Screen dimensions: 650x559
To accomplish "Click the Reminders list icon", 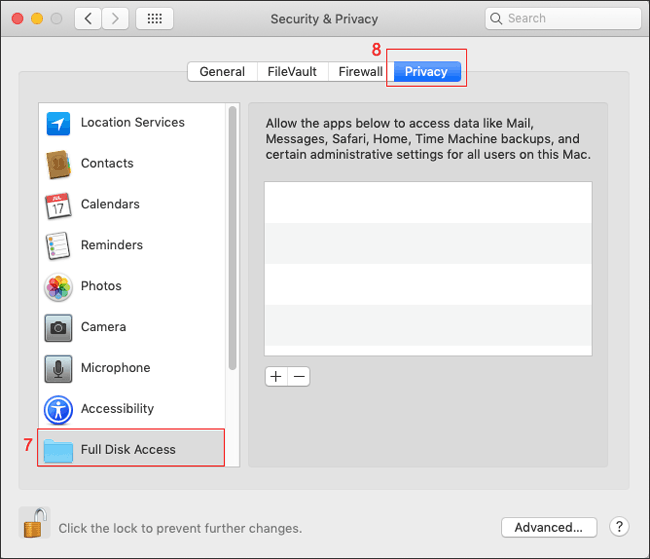I will [58, 245].
